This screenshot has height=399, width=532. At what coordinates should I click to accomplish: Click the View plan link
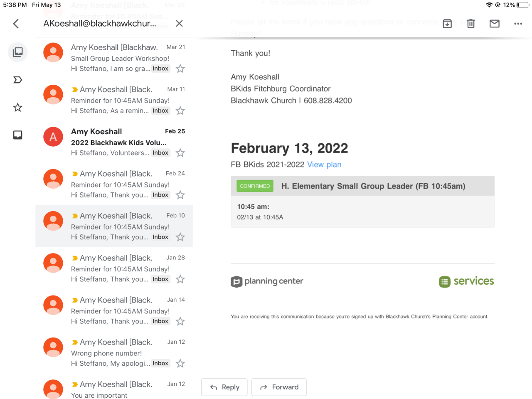click(324, 165)
